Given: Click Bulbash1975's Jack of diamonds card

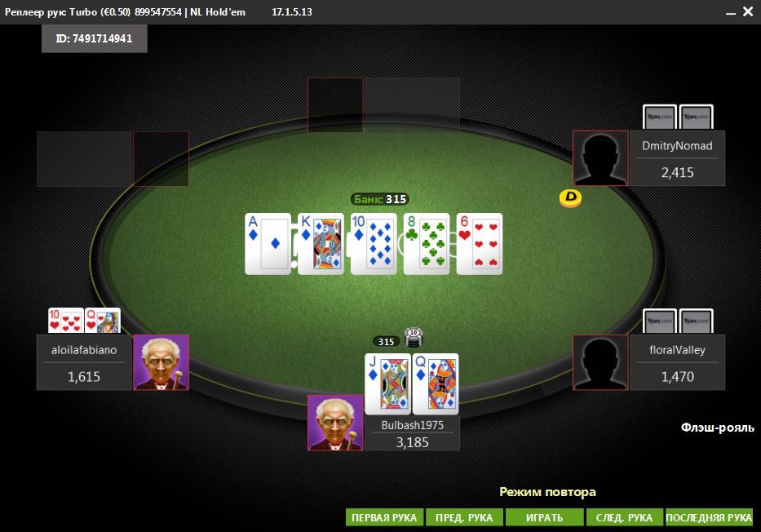Looking at the screenshot, I should [387, 384].
